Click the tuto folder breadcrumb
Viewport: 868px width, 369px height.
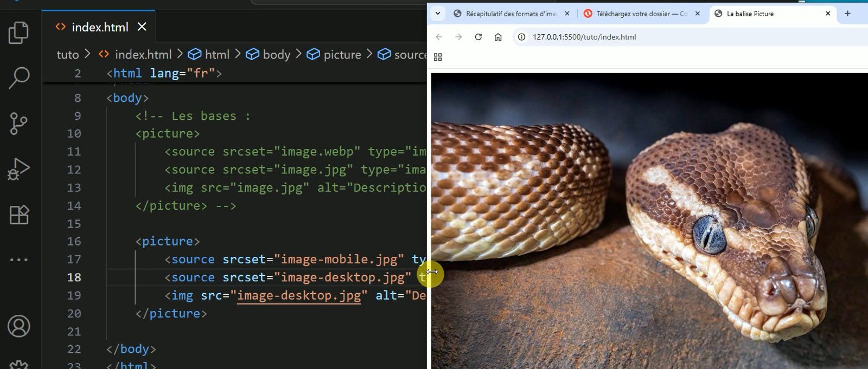[x=68, y=55]
